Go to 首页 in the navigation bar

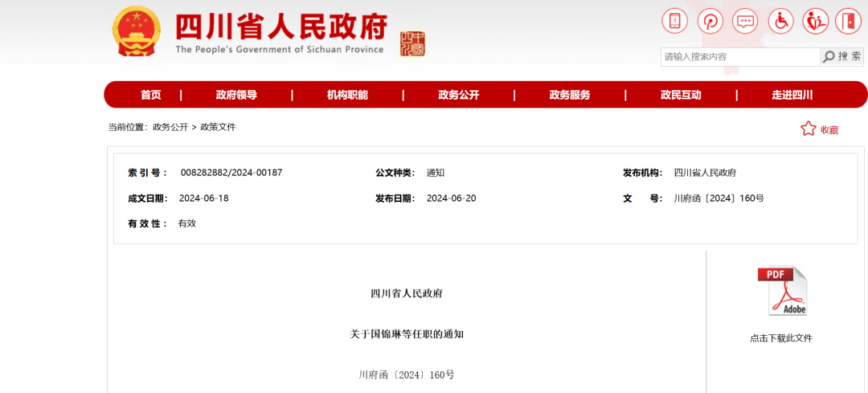click(150, 95)
